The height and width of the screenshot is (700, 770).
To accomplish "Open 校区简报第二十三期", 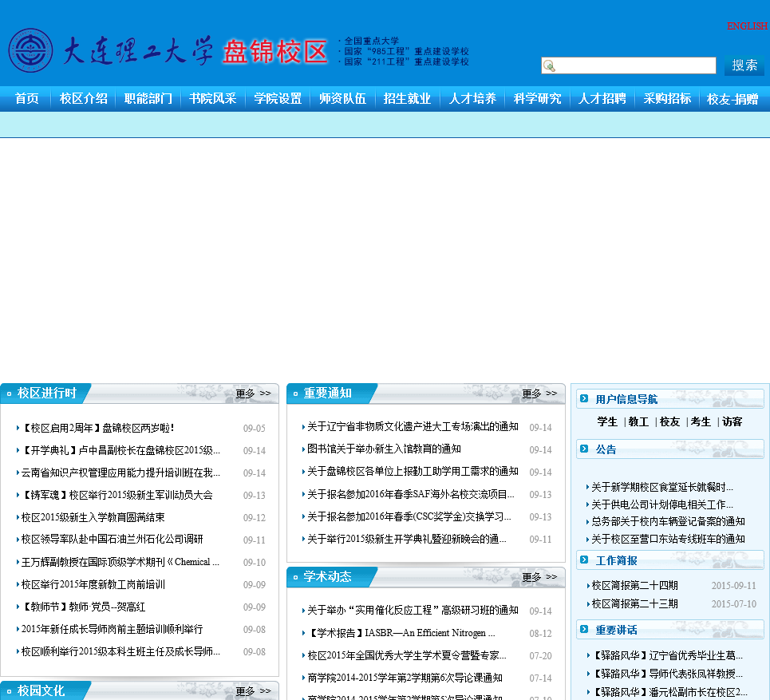I will click(x=634, y=603).
